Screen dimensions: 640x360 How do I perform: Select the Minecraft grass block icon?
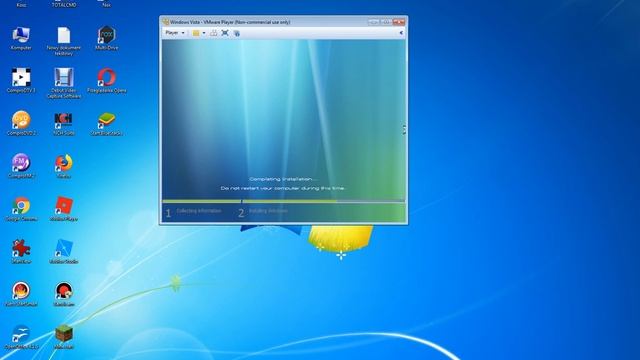click(64, 337)
